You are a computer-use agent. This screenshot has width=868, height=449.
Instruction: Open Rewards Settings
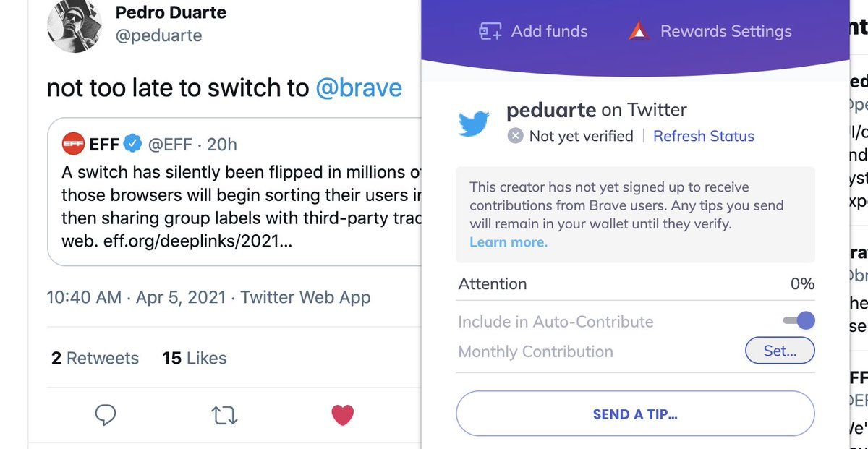point(726,32)
